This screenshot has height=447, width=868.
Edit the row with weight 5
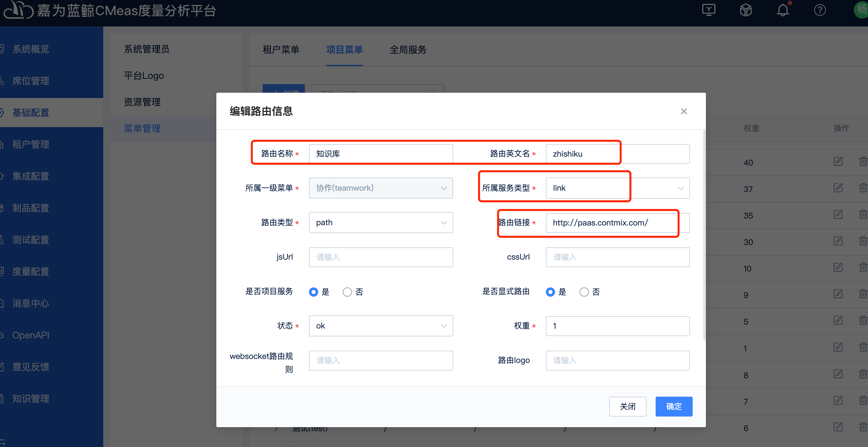click(x=838, y=320)
